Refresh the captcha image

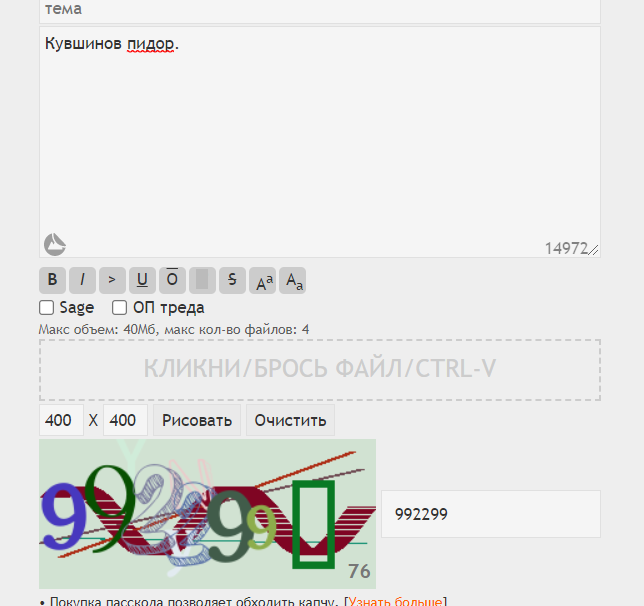pyautogui.click(x=207, y=514)
